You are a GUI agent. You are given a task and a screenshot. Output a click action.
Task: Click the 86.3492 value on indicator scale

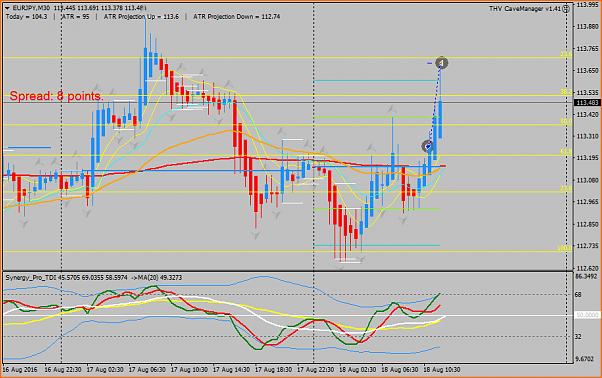click(x=587, y=276)
